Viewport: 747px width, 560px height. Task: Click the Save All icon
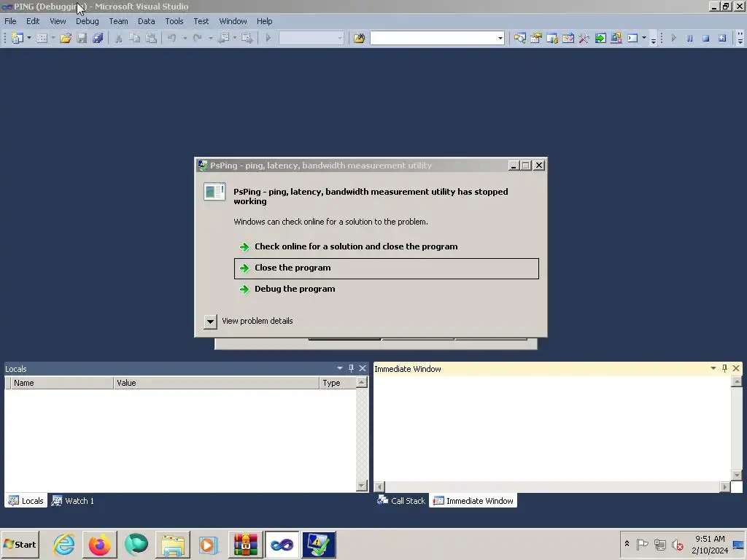pyautogui.click(x=98, y=38)
